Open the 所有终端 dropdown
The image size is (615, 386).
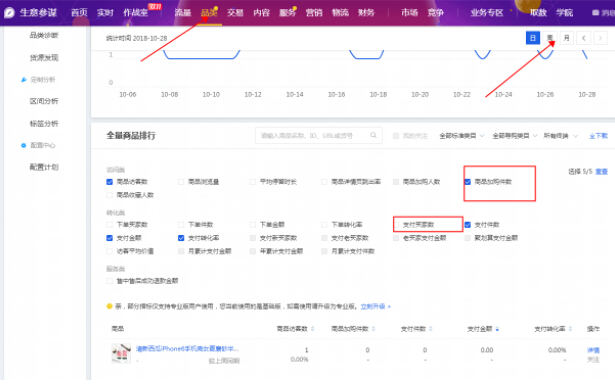click(560, 136)
